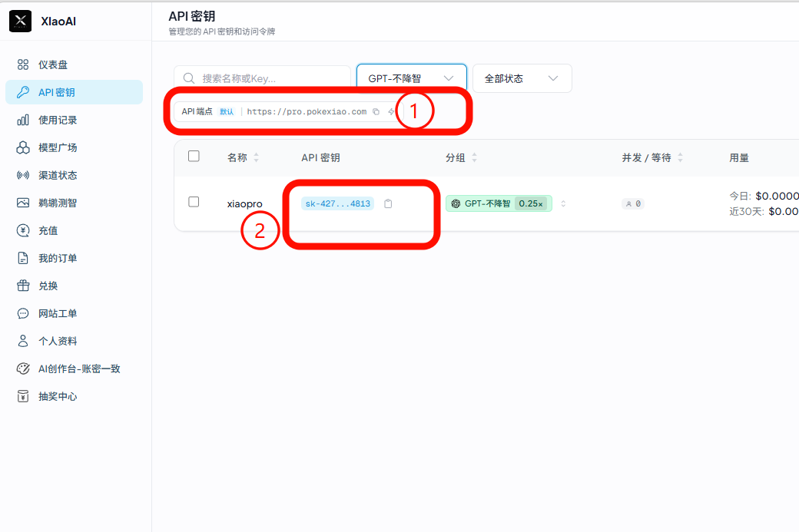This screenshot has width=799, height=532.
Task: Open the GPT-不降智 group filter dropdown
Action: tap(411, 78)
